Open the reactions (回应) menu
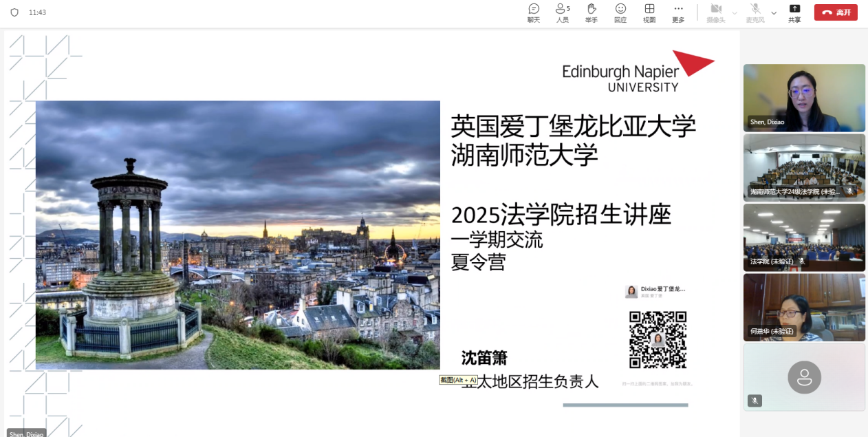 click(x=620, y=12)
